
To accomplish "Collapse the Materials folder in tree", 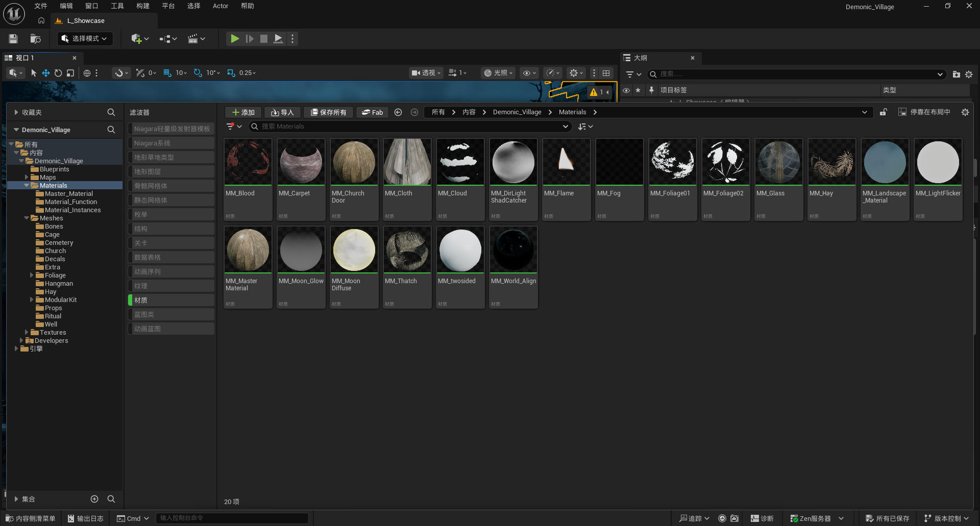I will pos(27,186).
